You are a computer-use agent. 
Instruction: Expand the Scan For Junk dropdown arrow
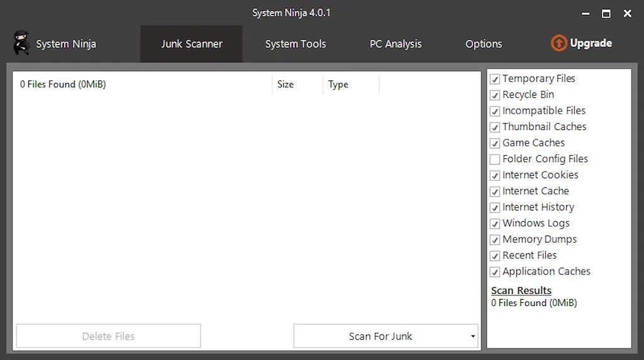tap(473, 336)
